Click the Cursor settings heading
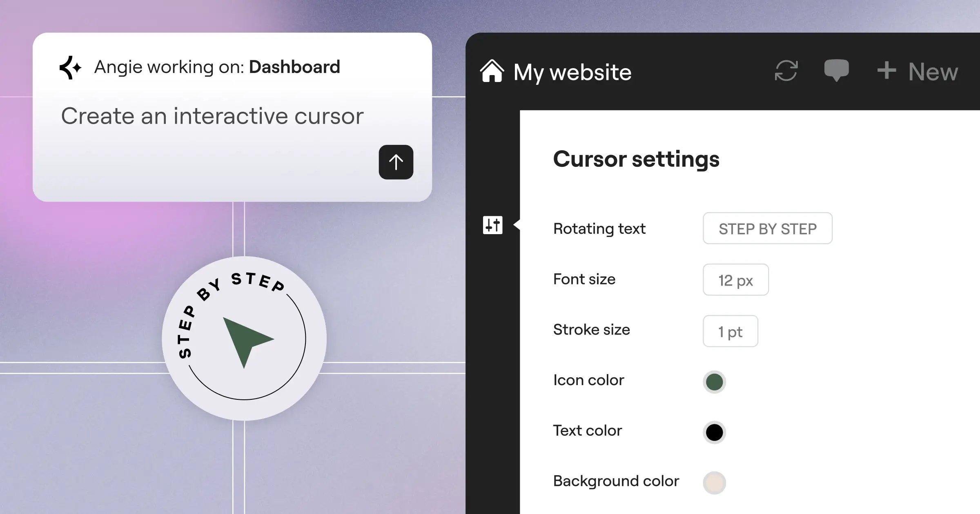This screenshot has height=514, width=980. [636, 159]
